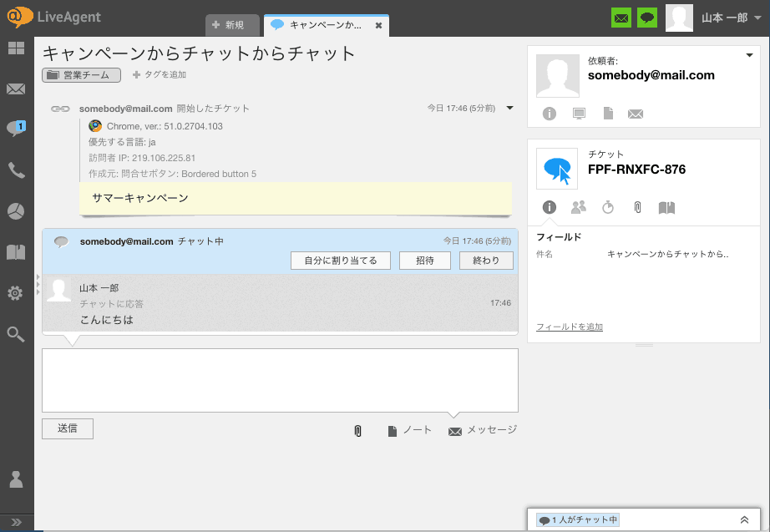The image size is (770, 532).
Task: Open the Dashboard grid icon in sidebar
Action: pyautogui.click(x=16, y=48)
